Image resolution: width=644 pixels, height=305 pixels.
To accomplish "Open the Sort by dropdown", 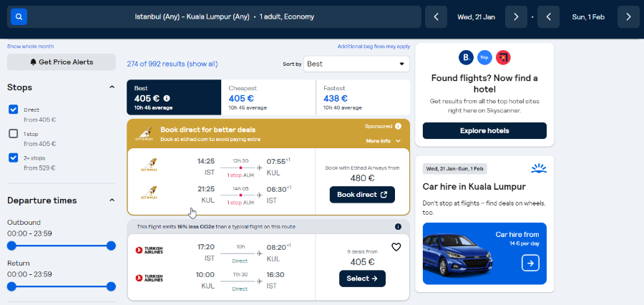I will 356,64.
